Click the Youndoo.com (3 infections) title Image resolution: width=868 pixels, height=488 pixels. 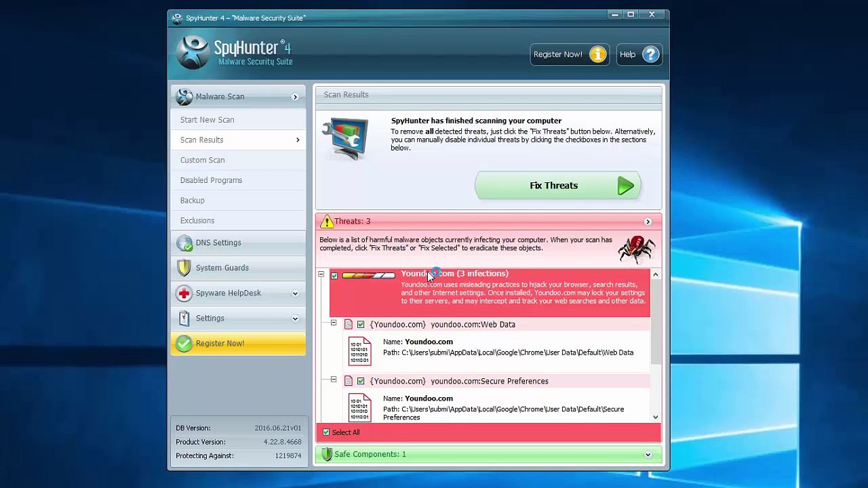(x=454, y=274)
